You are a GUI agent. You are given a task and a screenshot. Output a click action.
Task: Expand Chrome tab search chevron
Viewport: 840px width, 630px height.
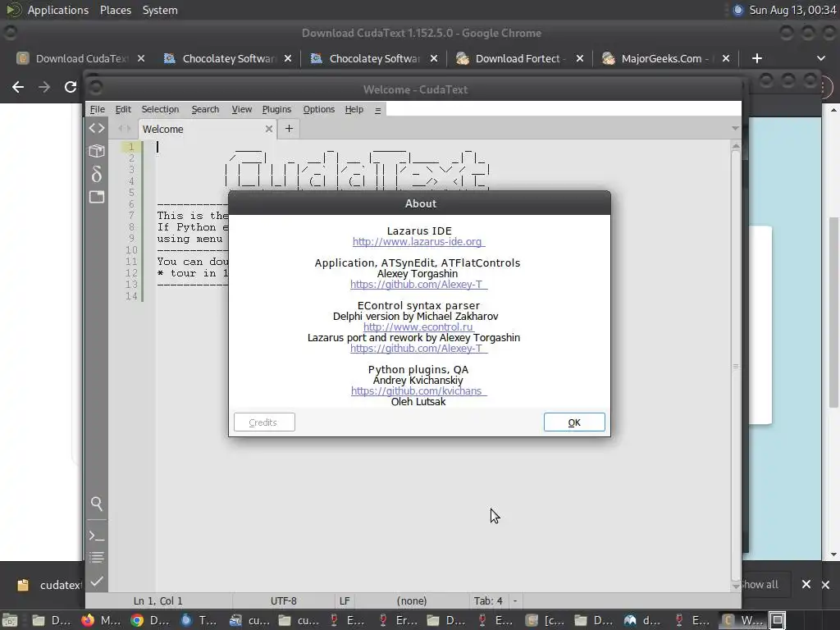pyautogui.click(x=820, y=58)
